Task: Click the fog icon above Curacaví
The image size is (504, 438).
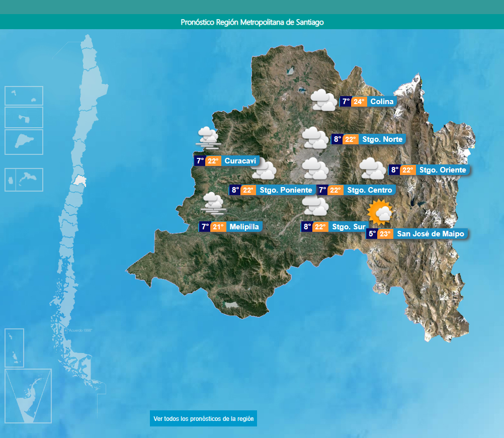Action: point(208,138)
